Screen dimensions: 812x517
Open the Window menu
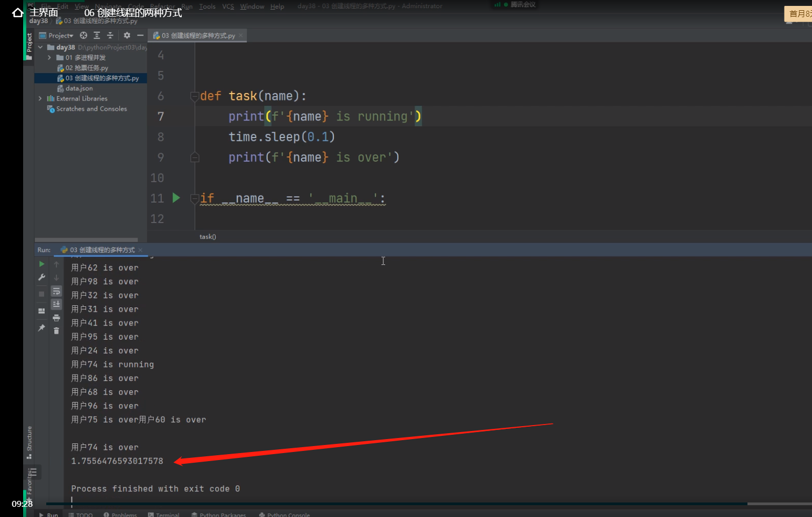252,6
